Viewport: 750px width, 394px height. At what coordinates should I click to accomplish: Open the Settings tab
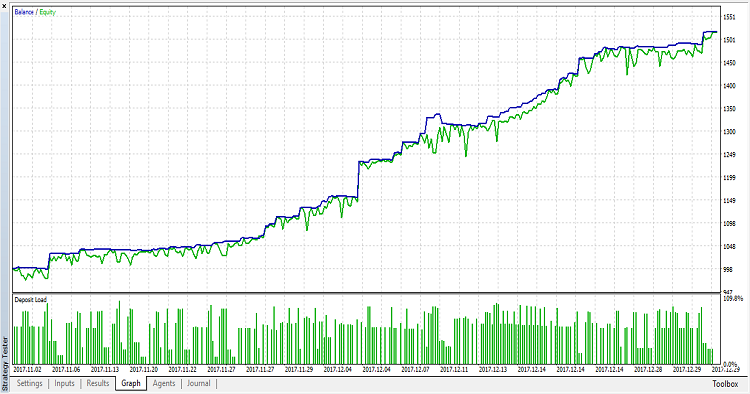click(x=30, y=383)
